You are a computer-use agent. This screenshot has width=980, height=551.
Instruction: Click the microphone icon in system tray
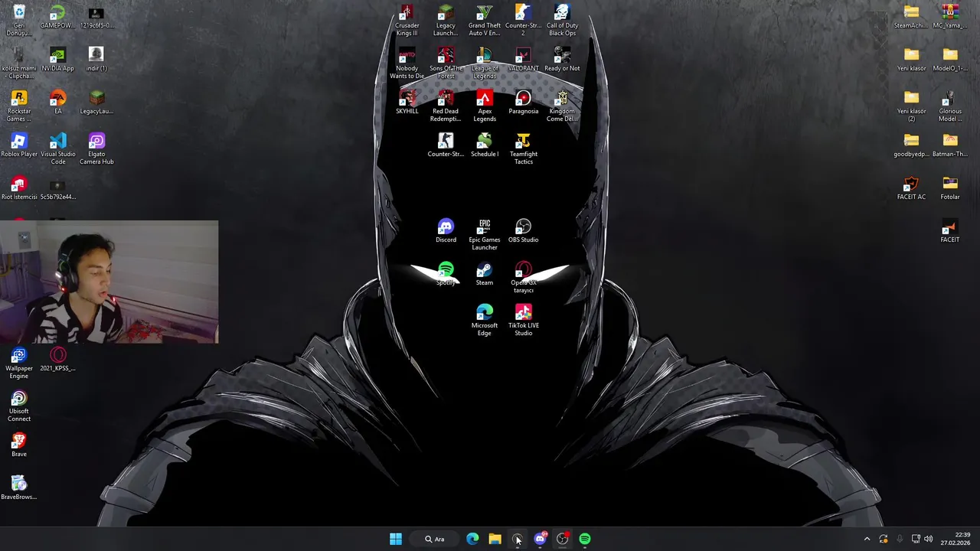(x=900, y=539)
